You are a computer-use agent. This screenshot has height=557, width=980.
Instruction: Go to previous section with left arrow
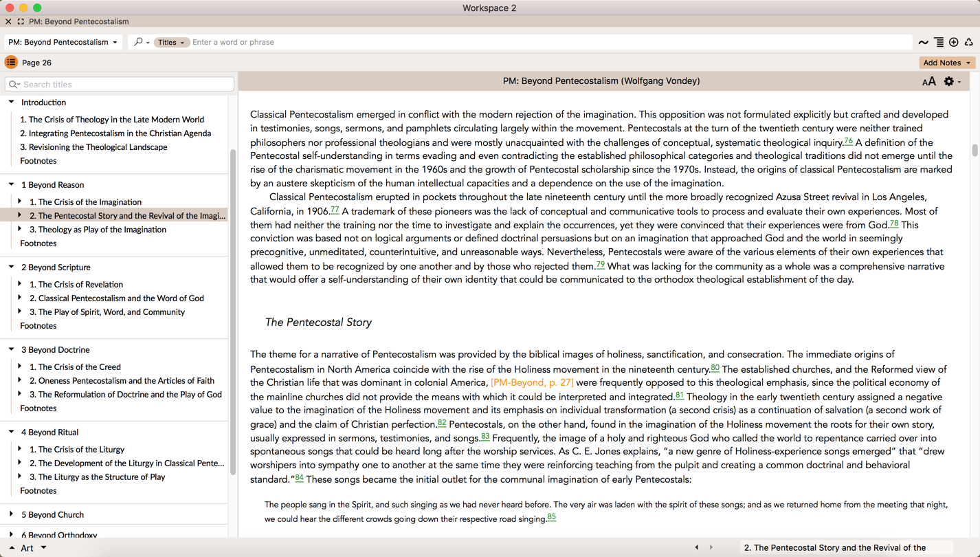click(x=697, y=547)
